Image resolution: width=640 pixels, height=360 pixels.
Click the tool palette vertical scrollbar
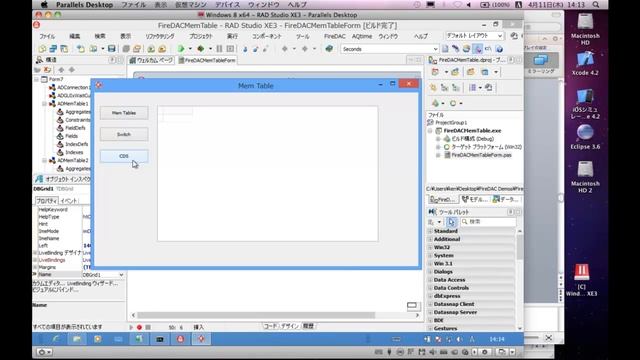[520, 247]
